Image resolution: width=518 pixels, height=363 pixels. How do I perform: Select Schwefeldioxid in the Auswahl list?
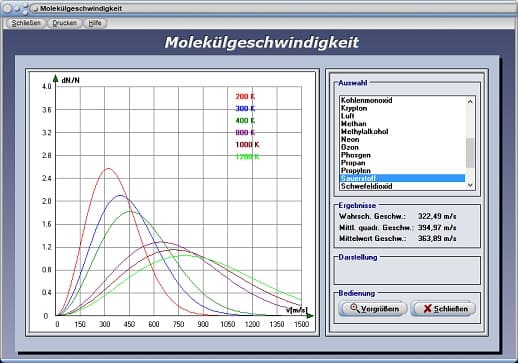click(x=402, y=186)
